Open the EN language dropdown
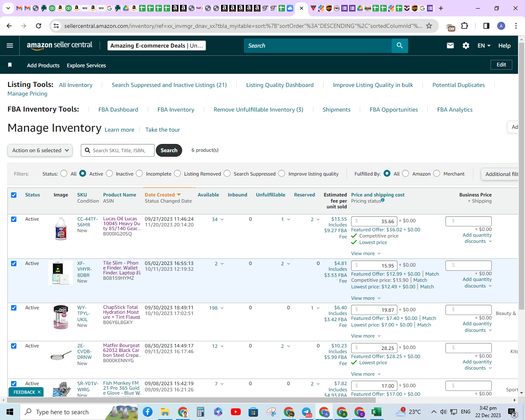This screenshot has width=525, height=420. (x=484, y=46)
